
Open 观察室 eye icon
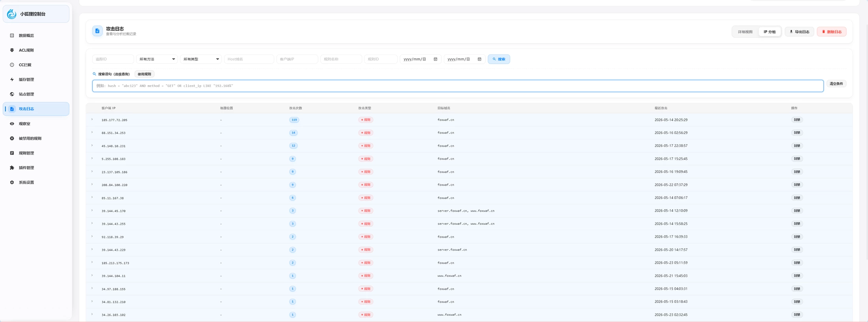(12, 124)
